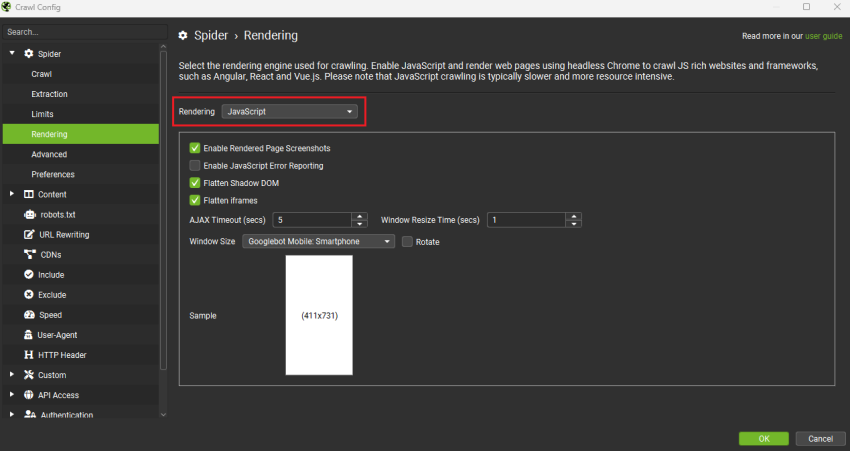
Task: Click the green OK button
Action: (763, 439)
